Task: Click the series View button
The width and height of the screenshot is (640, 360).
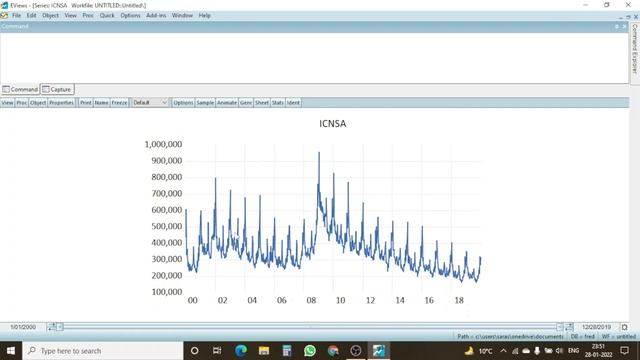Action: coord(7,103)
